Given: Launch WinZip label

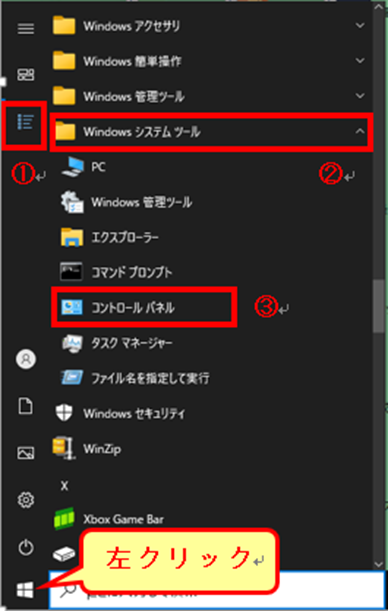Looking at the screenshot, I should click(102, 449).
